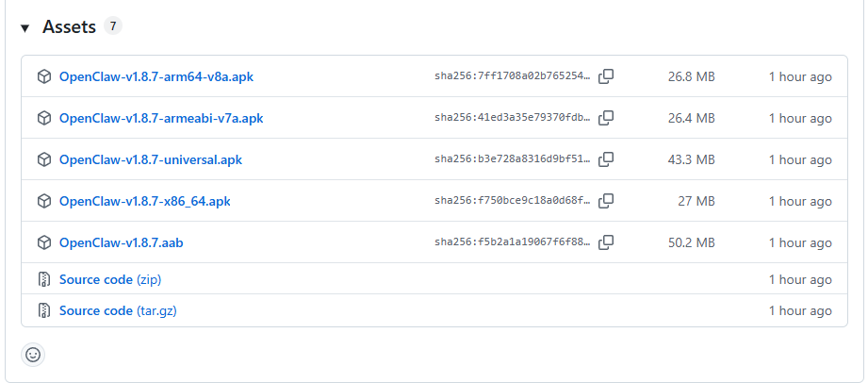Click the package icon beside OpenClaw-v1.8.7.aab
Image resolution: width=868 pixels, height=383 pixels.
pyautogui.click(x=43, y=242)
